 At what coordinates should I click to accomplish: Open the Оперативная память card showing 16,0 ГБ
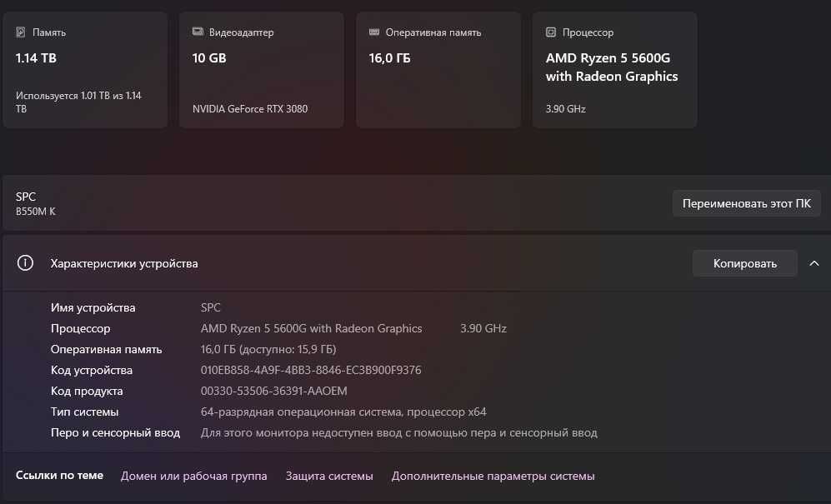click(x=438, y=70)
